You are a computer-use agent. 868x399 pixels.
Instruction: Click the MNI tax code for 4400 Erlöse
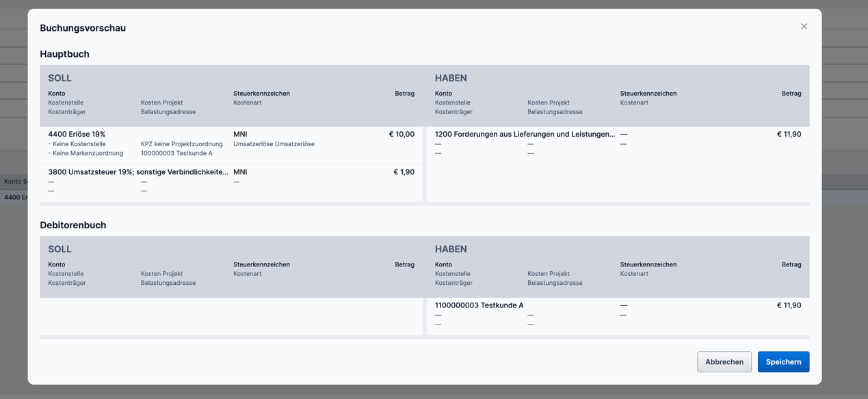tap(240, 135)
